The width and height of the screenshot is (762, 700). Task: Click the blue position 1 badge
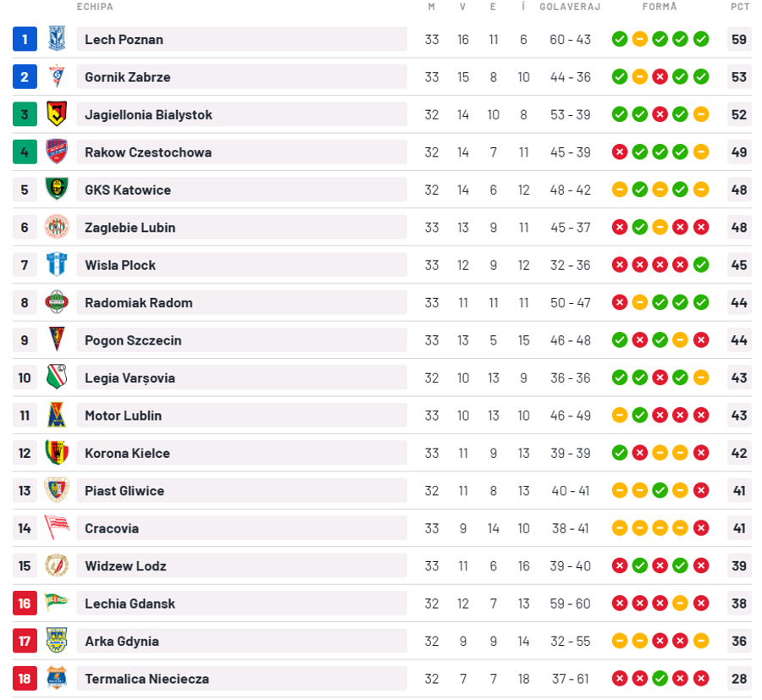pos(25,39)
